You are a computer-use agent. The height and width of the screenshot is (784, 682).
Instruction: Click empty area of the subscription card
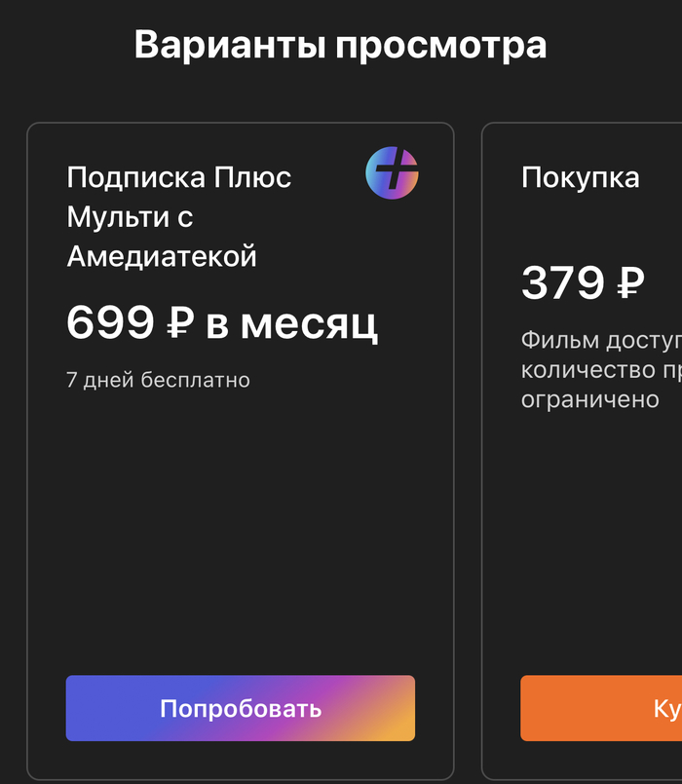click(x=241, y=536)
